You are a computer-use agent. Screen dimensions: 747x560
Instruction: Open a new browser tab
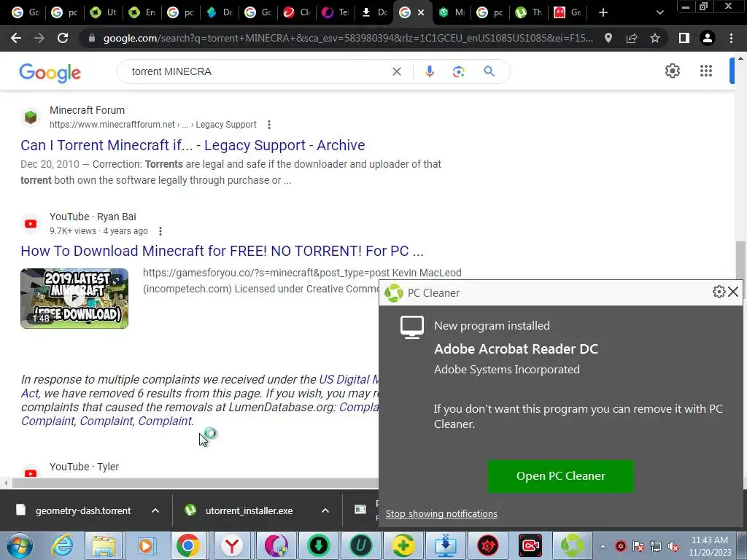[603, 12]
